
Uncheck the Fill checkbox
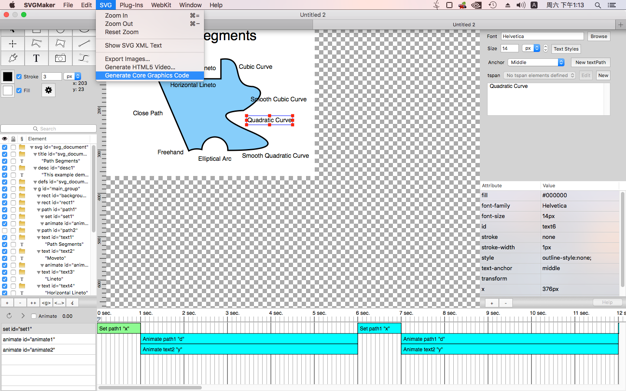pyautogui.click(x=19, y=91)
